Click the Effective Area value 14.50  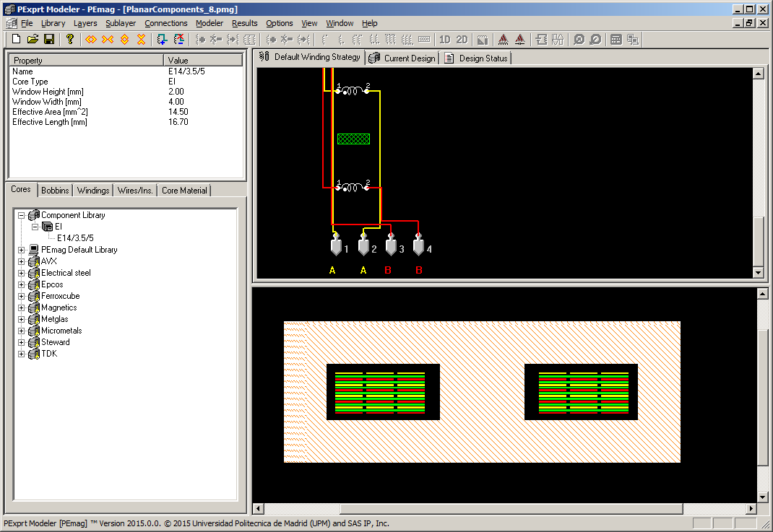[x=178, y=112]
